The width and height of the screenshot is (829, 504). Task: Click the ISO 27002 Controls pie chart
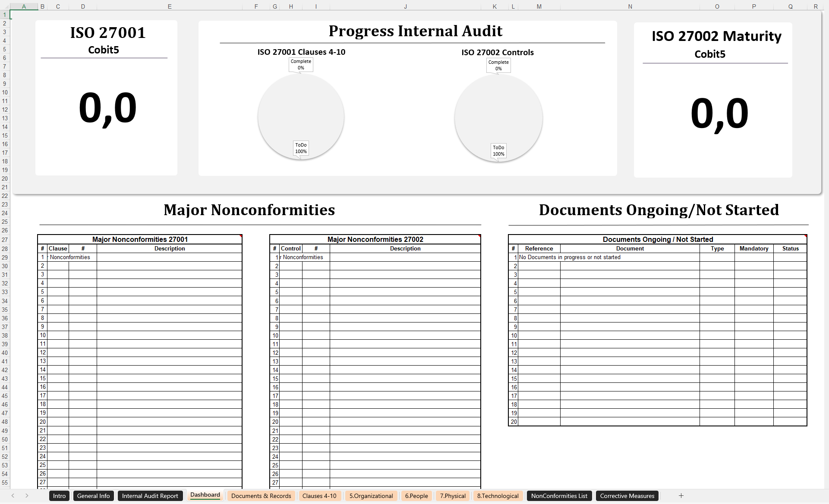click(x=498, y=117)
